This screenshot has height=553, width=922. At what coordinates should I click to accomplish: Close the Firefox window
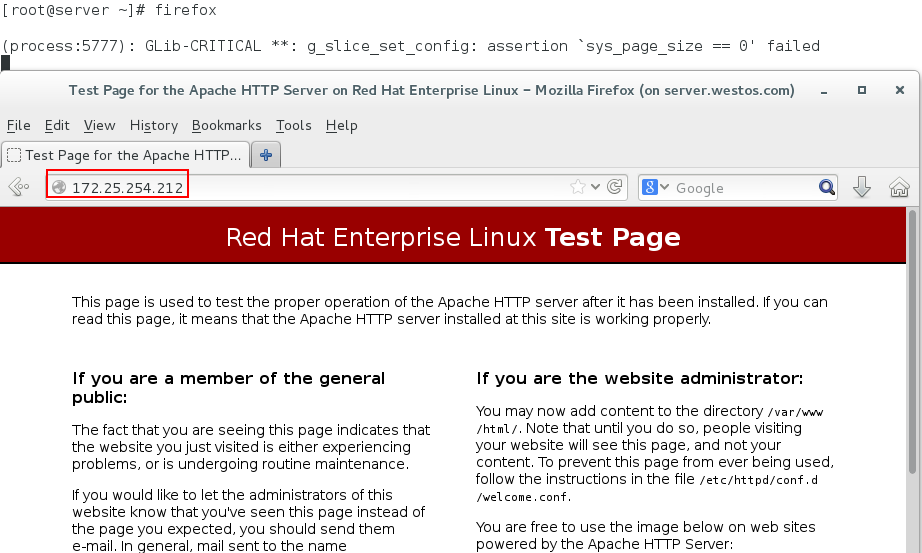[x=900, y=90]
